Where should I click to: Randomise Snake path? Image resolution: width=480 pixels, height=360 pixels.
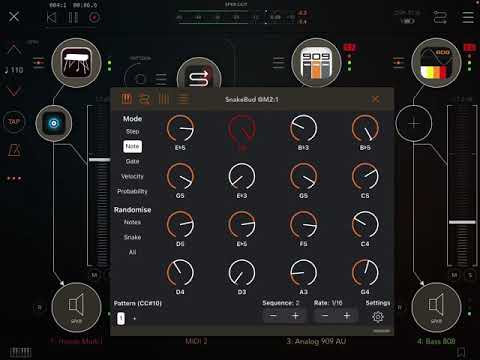tap(132, 237)
